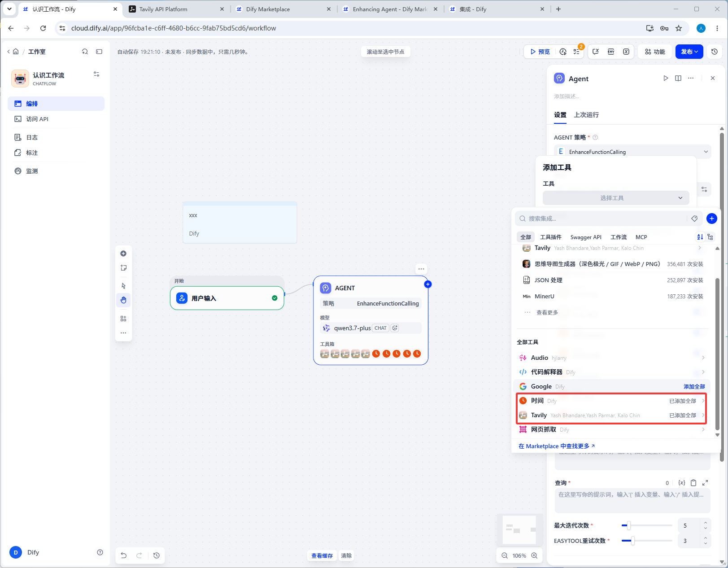
Task: Add a note with the sticky note icon
Action: tap(123, 268)
